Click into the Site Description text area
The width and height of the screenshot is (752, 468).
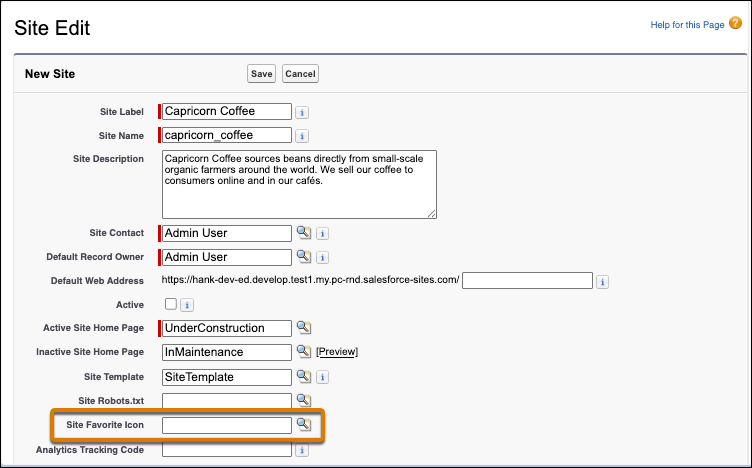point(299,185)
